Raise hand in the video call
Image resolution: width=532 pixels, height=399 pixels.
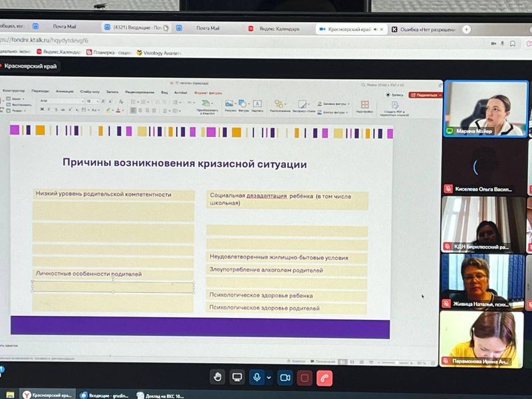coord(217,377)
